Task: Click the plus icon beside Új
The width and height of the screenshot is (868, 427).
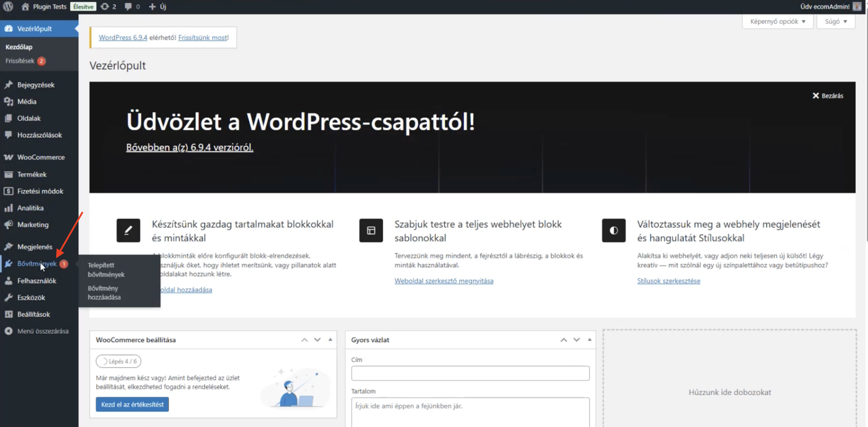Action: (152, 7)
